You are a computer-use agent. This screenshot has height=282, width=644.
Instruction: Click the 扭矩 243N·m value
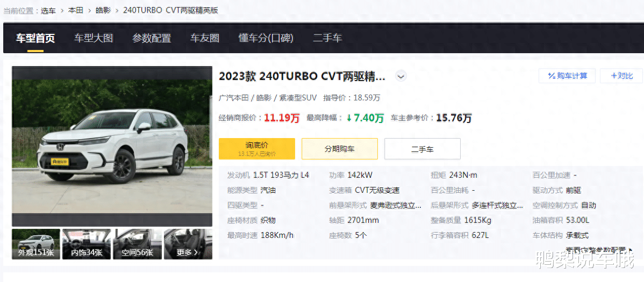click(x=464, y=175)
